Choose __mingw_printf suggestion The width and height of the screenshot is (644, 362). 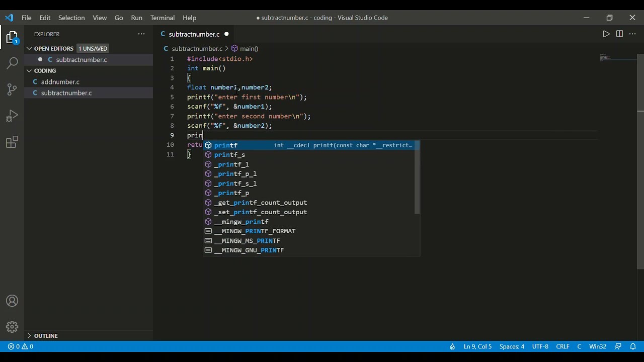pos(308,222)
